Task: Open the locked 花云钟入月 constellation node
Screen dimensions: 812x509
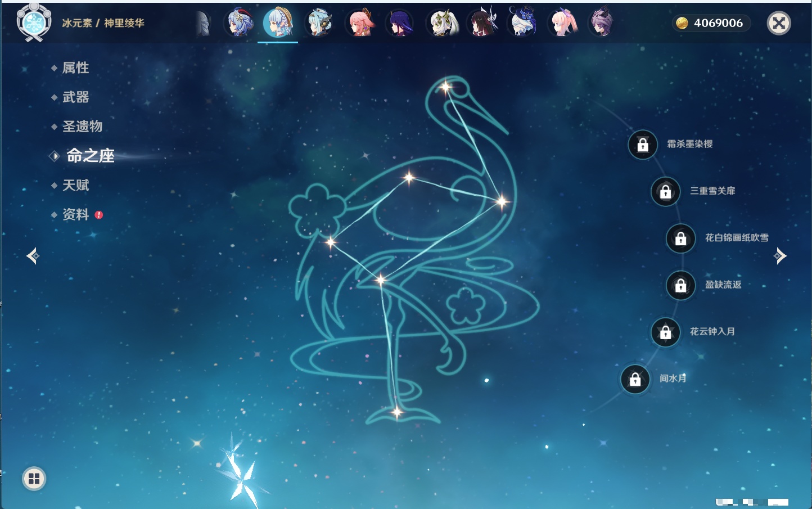Action: (666, 332)
